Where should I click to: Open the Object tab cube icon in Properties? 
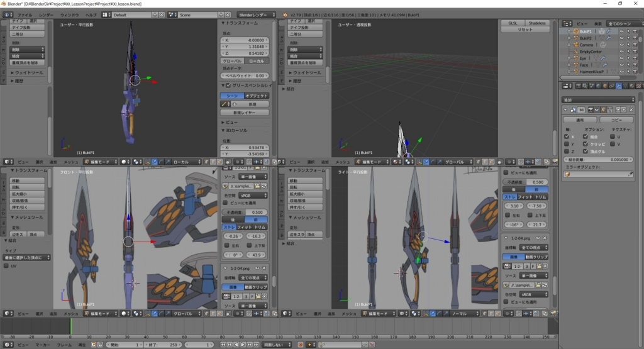605,86
